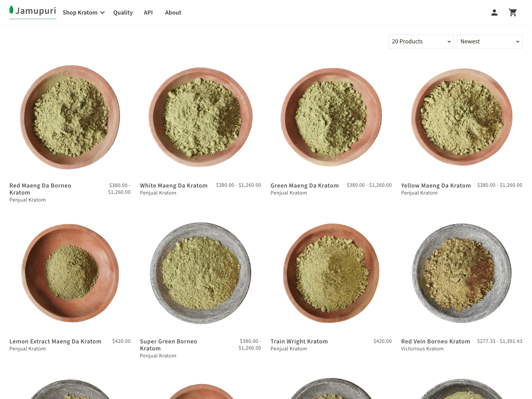The image size is (532, 399).
Task: Open the 20 Products dropdown
Action: click(421, 42)
